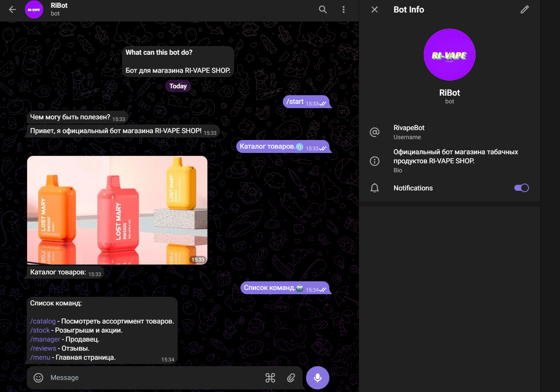
Task: Open the Lost Mary product photo
Action: [x=117, y=210]
